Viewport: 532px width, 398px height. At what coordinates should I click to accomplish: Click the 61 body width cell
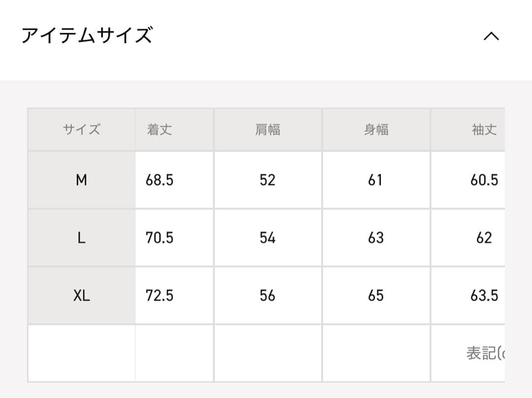coord(375,181)
